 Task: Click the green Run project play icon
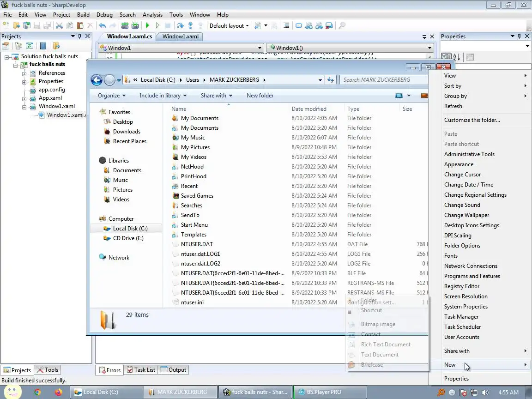tap(147, 25)
